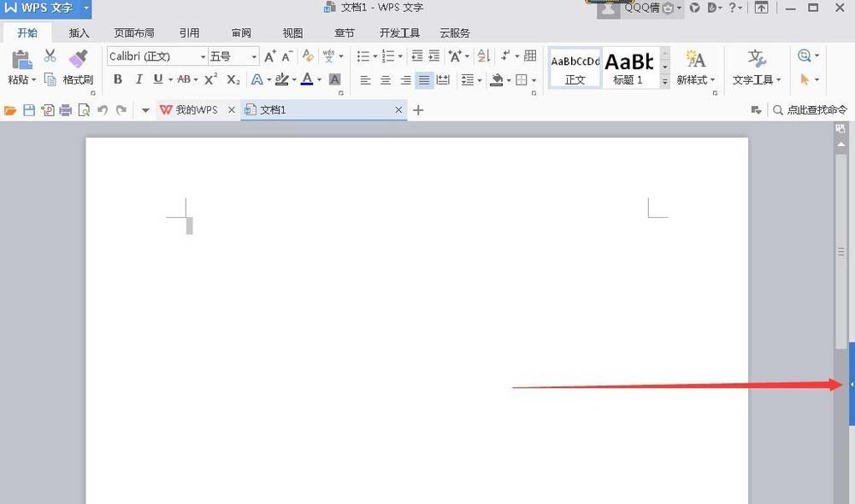Click the export to PDF icon
Image resolution: width=855 pixels, height=504 pixels.
(47, 110)
